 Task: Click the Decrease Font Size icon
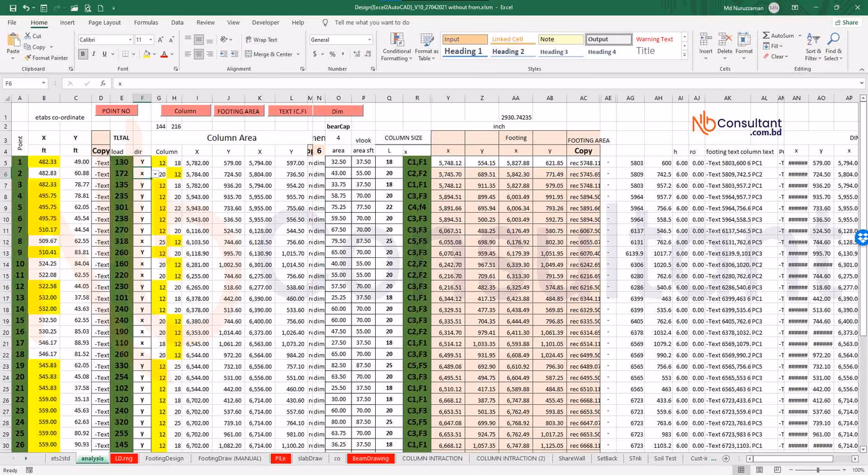click(172, 40)
